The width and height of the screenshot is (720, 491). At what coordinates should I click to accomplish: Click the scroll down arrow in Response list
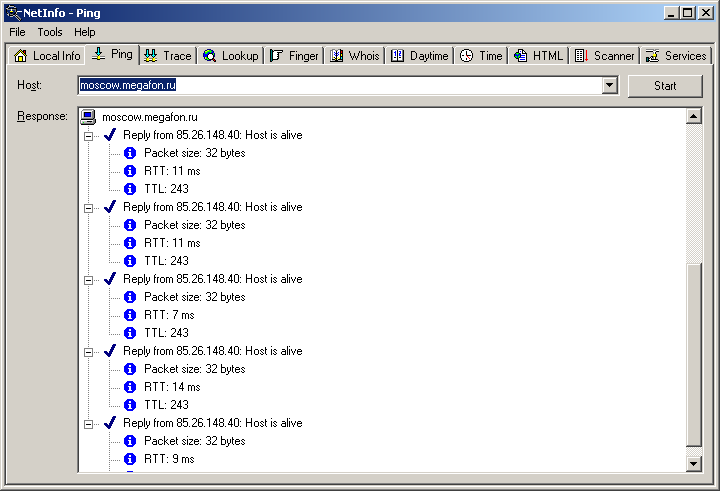point(693,464)
